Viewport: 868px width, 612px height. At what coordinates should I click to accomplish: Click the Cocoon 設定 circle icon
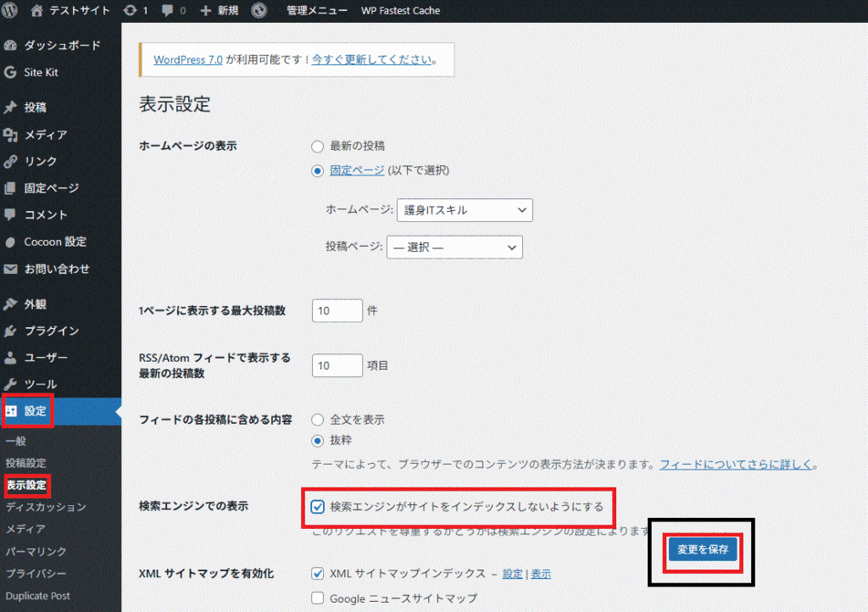click(x=10, y=242)
